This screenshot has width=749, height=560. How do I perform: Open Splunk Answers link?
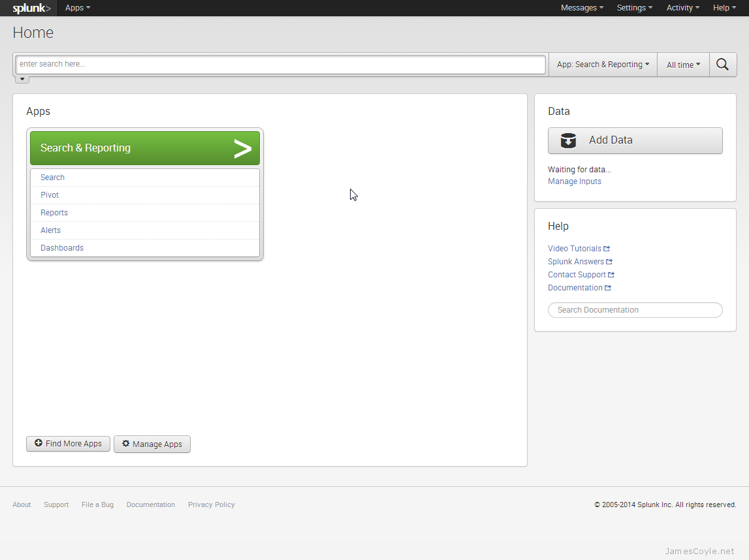click(x=575, y=262)
